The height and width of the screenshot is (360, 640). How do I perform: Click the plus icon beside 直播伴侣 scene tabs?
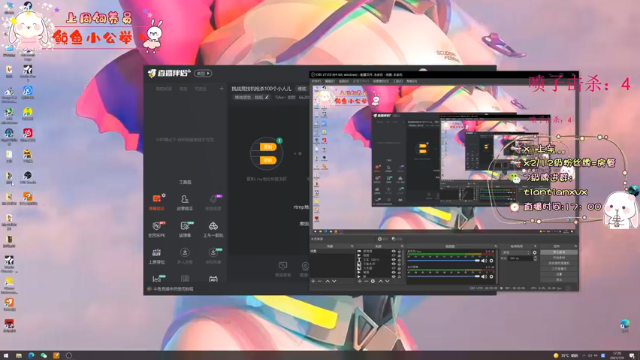click(x=222, y=89)
